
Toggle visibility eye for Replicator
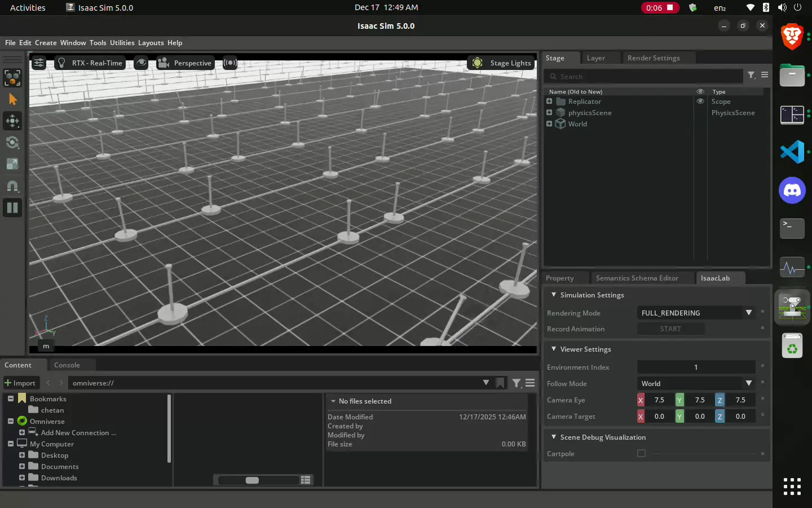700,102
